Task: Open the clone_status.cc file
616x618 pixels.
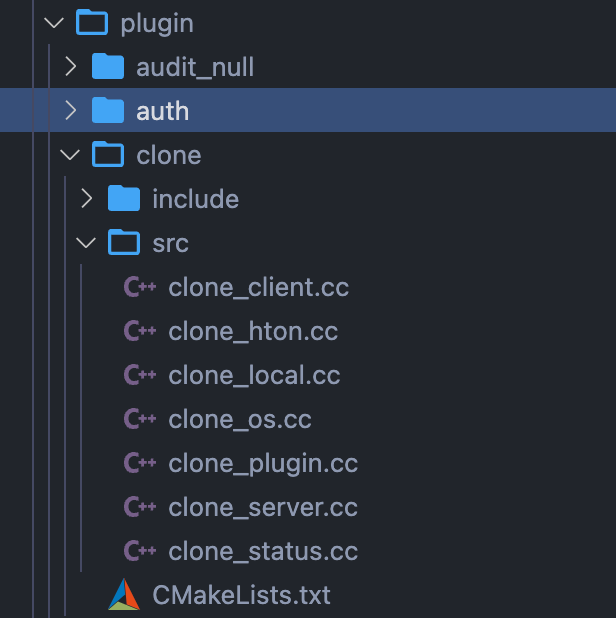Action: [263, 551]
